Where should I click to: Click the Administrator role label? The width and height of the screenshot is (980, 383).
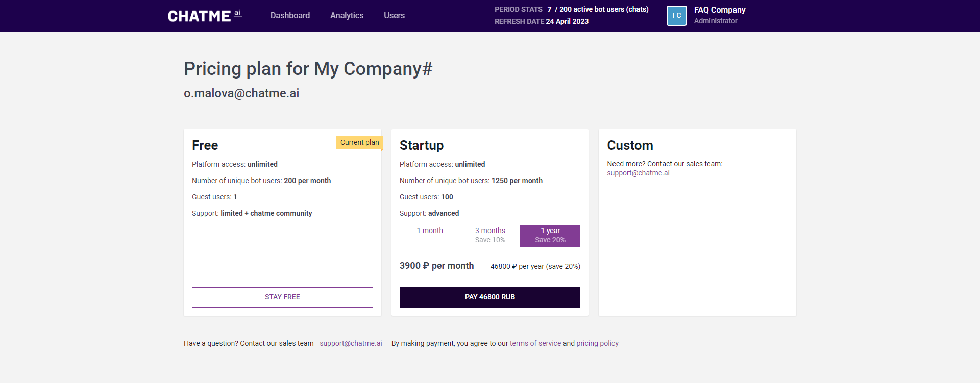[x=715, y=21]
